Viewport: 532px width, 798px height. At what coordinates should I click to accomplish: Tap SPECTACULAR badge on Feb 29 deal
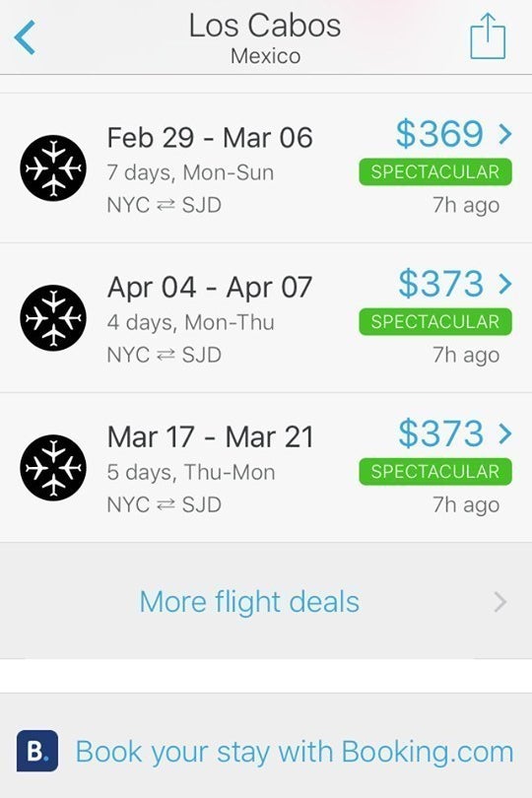click(x=435, y=172)
